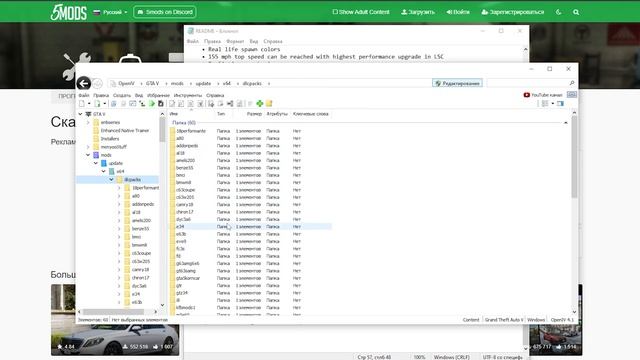Click the search magnifier in OpenIV address bar
Viewport: 640px width, 360px height.
[x=572, y=83]
